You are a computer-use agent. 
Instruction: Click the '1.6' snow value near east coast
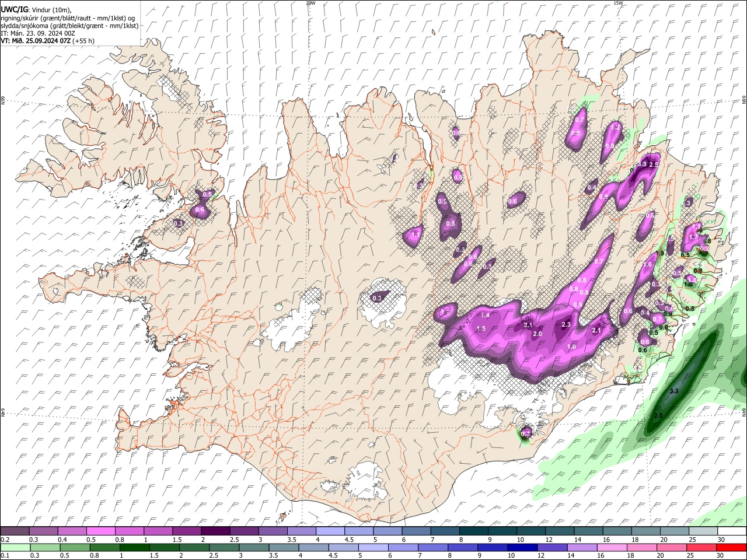[647, 265]
